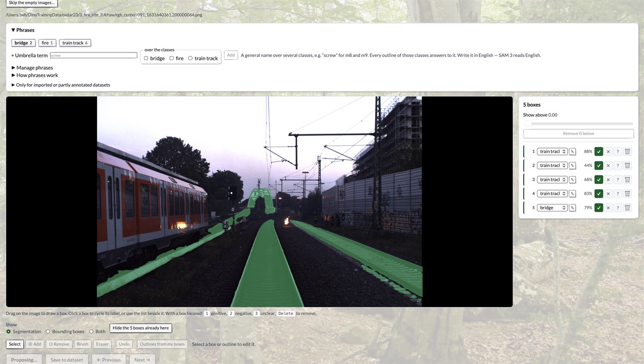Click 'Hide the 5 boxes already here'
Image resolution: width=644 pixels, height=364 pixels.
(x=141, y=328)
